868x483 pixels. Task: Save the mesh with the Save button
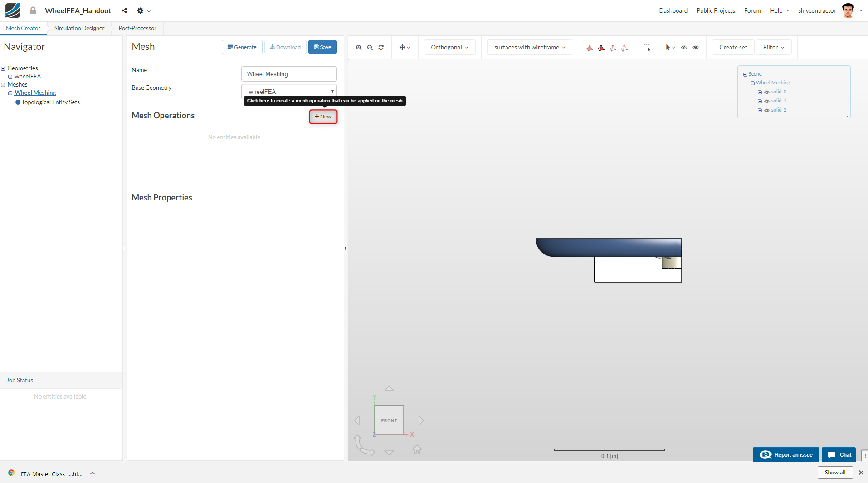click(x=322, y=47)
